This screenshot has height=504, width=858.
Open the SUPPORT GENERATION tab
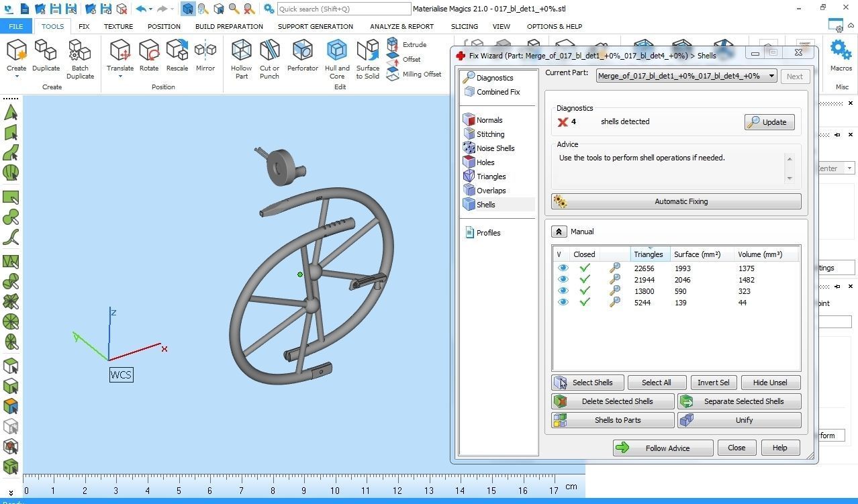(x=315, y=26)
